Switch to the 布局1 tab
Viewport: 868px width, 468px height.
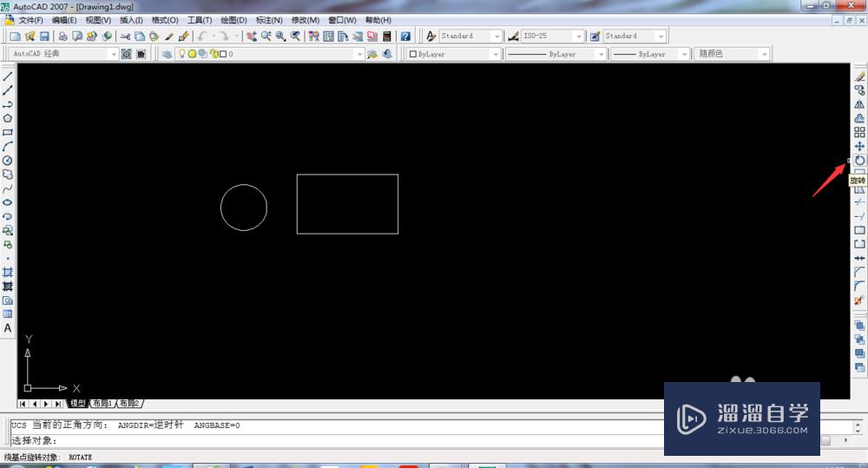(102, 403)
